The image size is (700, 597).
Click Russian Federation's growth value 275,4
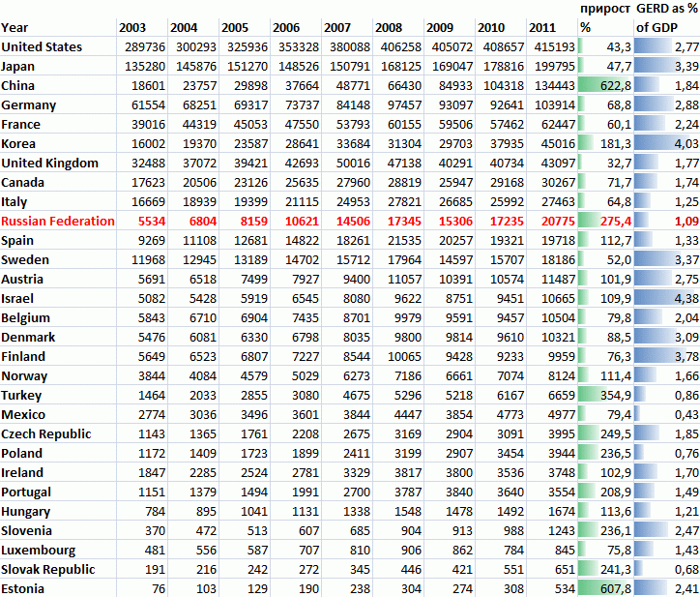(x=616, y=222)
